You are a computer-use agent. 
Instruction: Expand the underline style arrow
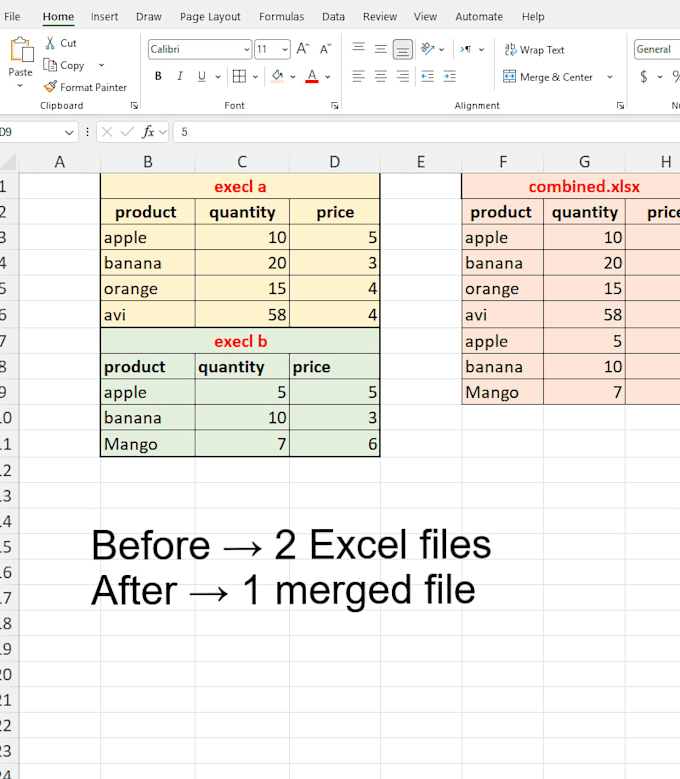[x=218, y=77]
